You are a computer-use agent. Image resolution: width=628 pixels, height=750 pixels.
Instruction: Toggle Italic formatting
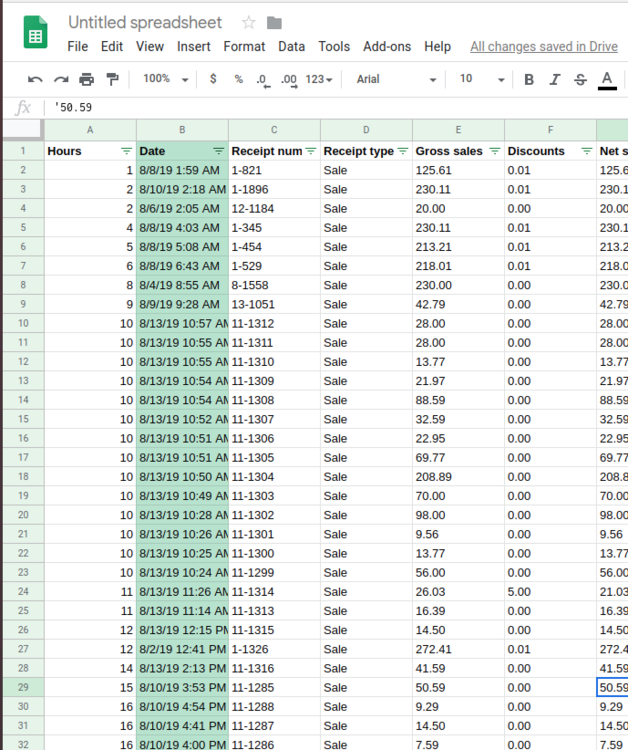pos(554,79)
